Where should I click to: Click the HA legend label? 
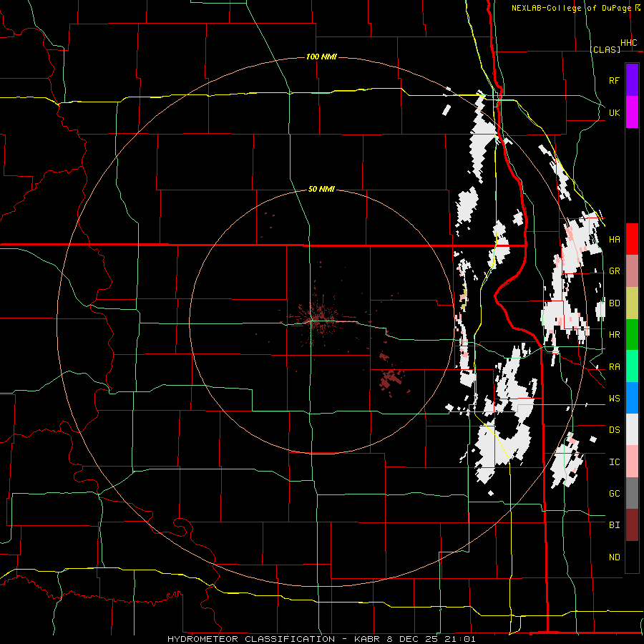pos(614,240)
